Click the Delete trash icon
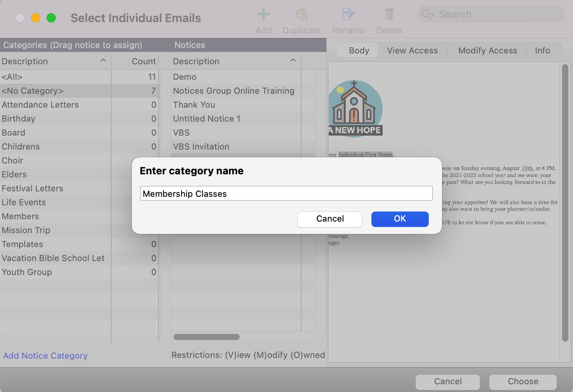Image resolution: width=573 pixels, height=392 pixels. coord(389,15)
